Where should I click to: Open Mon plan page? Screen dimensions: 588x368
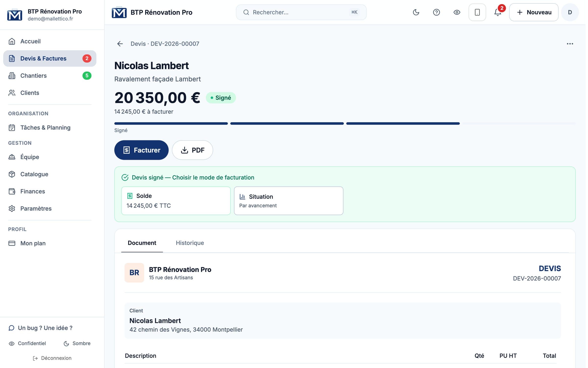[50, 243]
